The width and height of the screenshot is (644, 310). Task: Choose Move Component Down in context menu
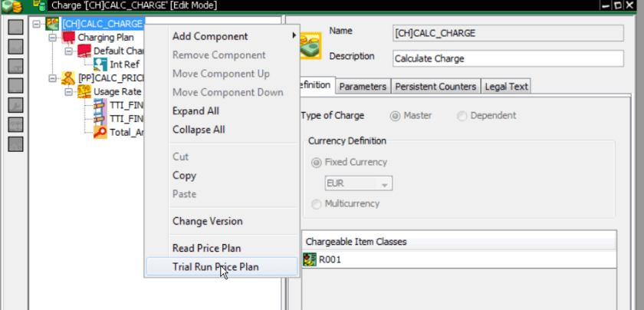point(222,93)
